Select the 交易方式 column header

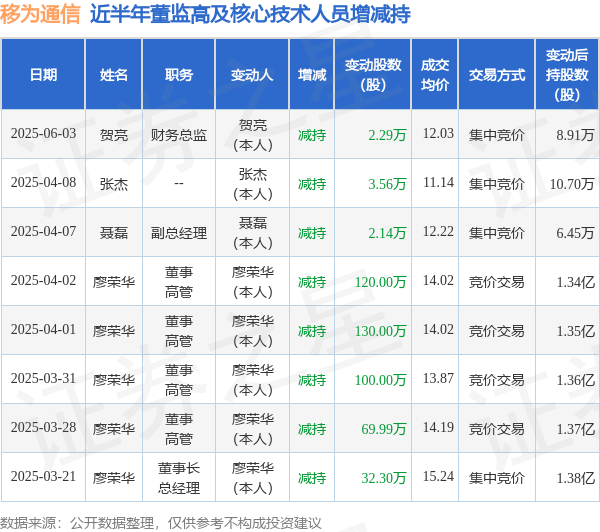(x=497, y=75)
